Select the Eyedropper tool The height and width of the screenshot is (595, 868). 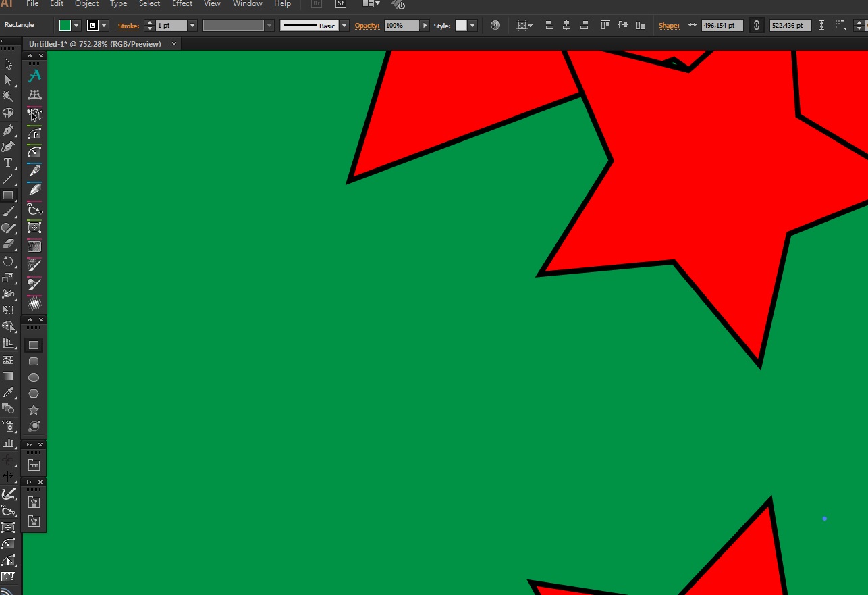pyautogui.click(x=8, y=392)
